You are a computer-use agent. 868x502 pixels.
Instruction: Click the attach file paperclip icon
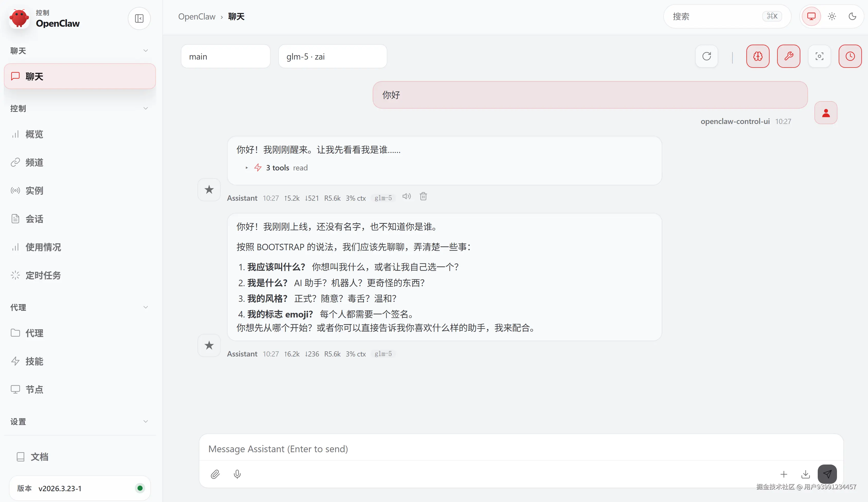215,474
